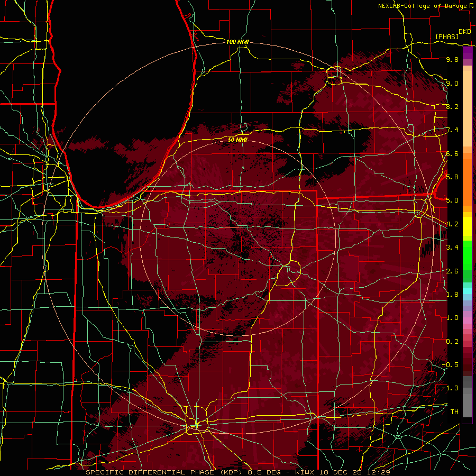Click the 0.2 scale value
Screen dimensions: 476x476
[452, 342]
